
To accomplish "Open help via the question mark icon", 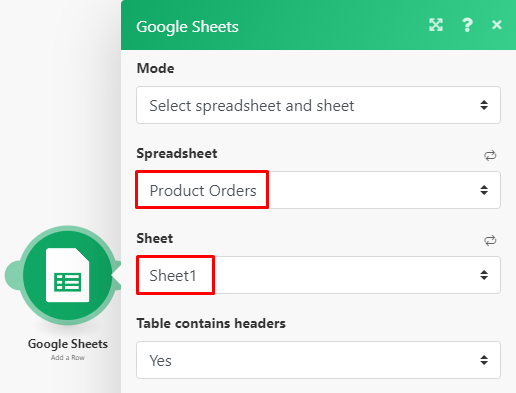I will (x=467, y=25).
